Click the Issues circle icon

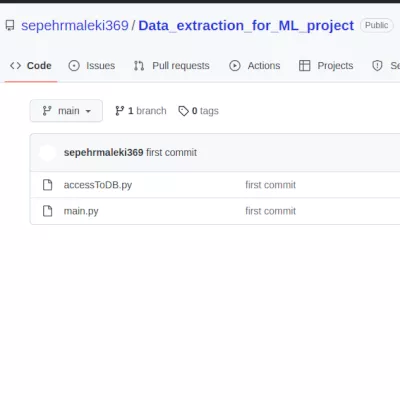click(74, 66)
